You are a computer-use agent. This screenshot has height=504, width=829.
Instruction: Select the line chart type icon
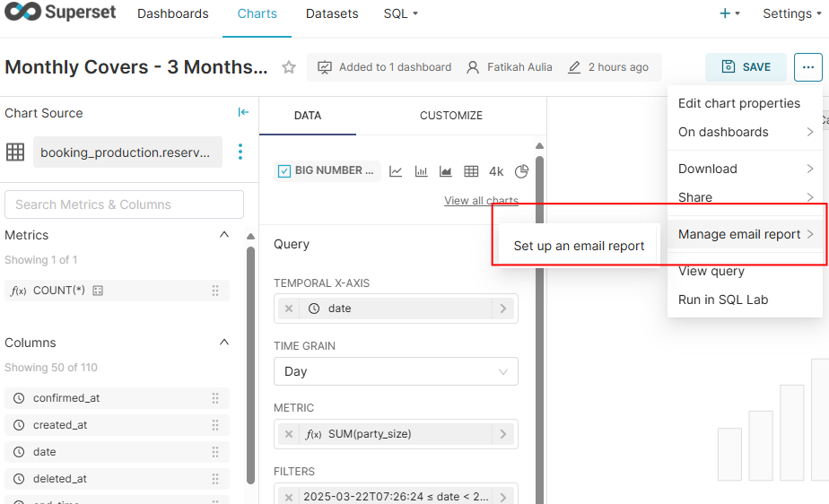click(x=396, y=171)
